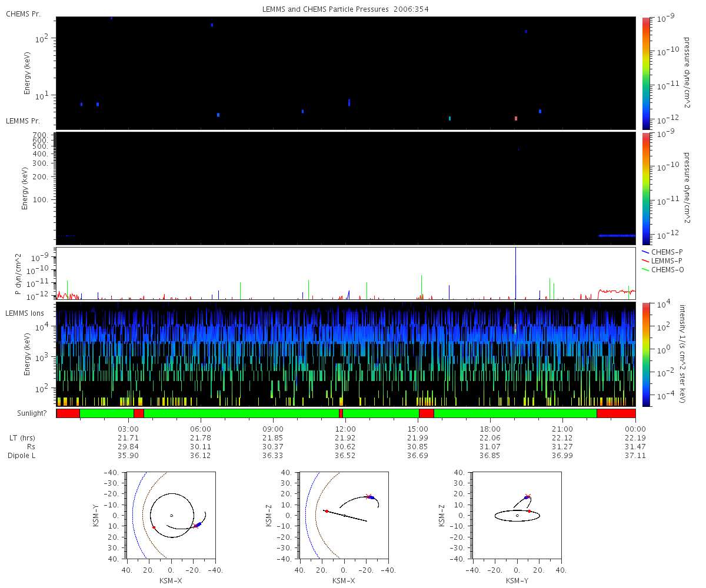Click the tall blue CHEMS-P spike in the line plot
Image resolution: width=706 pixels, height=588 pixels.
[x=516, y=273]
